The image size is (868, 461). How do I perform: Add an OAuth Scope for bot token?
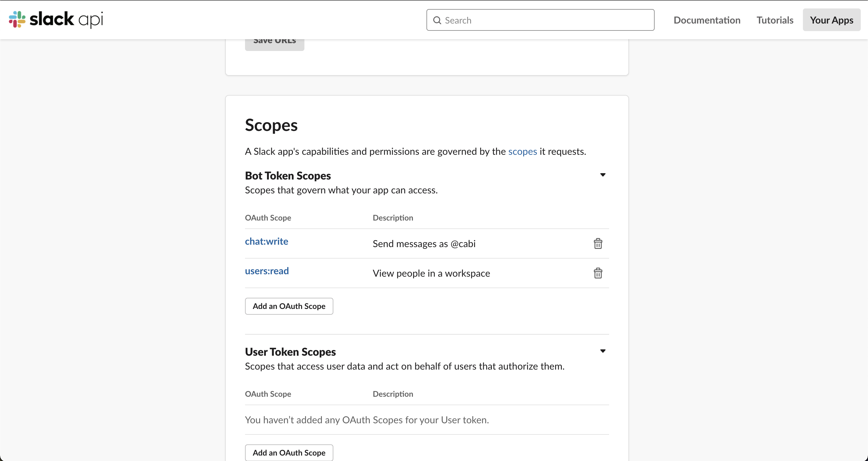[289, 306]
